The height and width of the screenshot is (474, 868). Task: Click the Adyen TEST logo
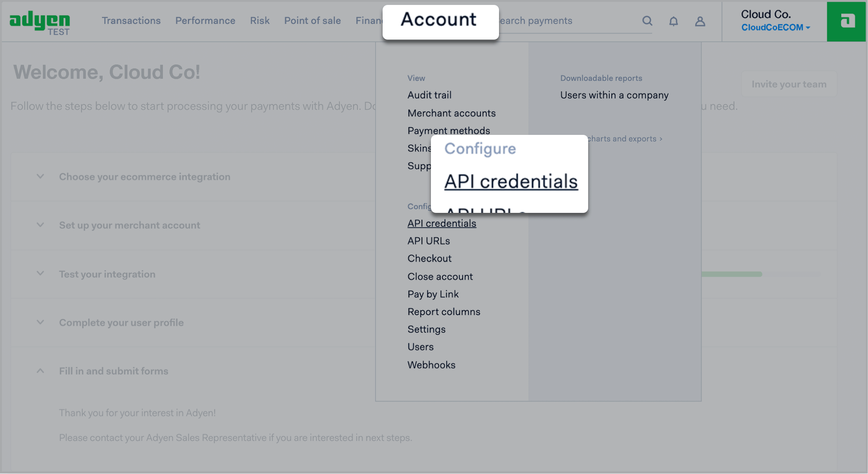(40, 22)
